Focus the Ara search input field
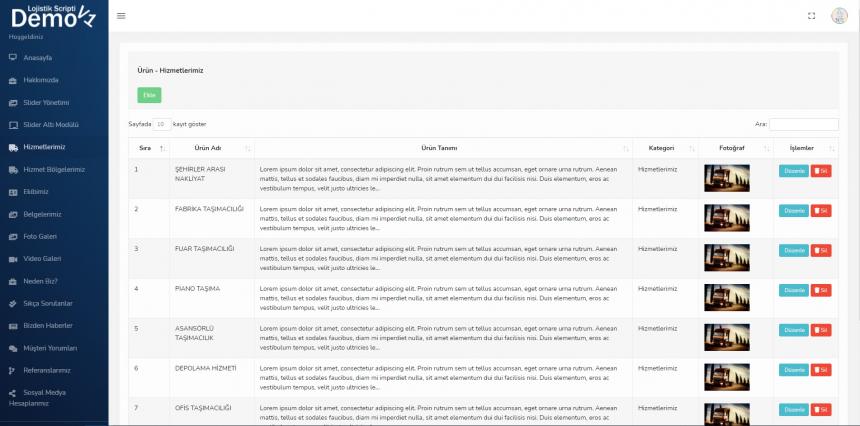Screen dimensions: 860x426 coord(803,124)
